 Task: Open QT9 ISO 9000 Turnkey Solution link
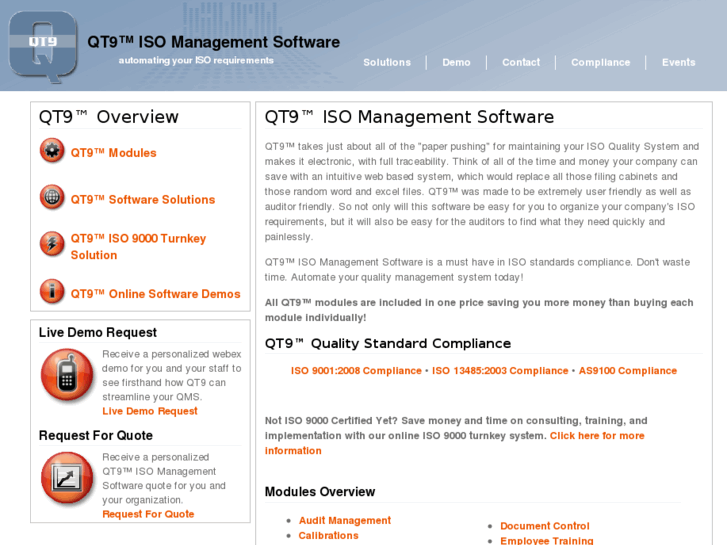(x=138, y=247)
